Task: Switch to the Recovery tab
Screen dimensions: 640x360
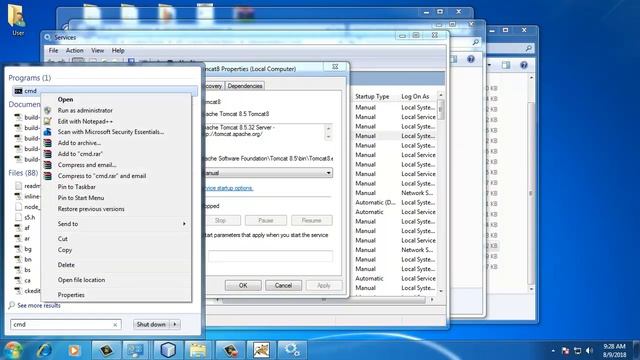Action: (x=213, y=86)
